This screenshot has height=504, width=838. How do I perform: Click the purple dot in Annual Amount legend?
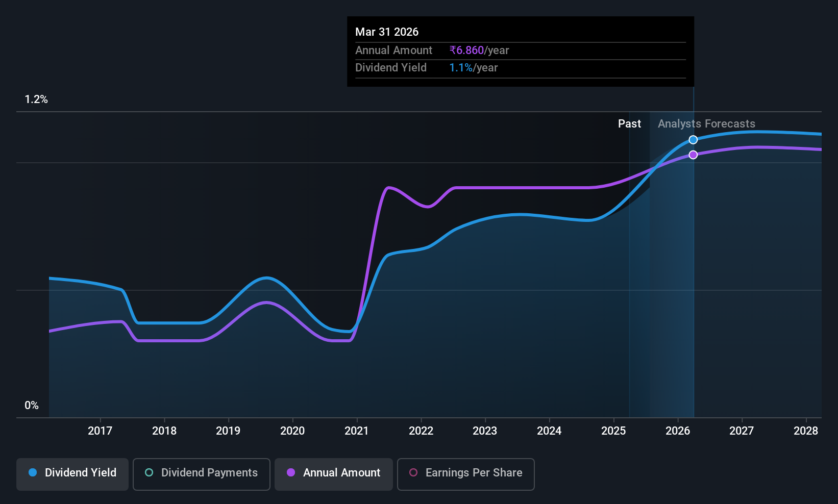[x=291, y=473]
